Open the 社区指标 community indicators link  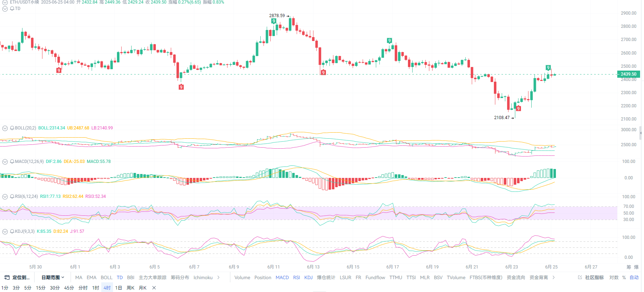[594, 277]
